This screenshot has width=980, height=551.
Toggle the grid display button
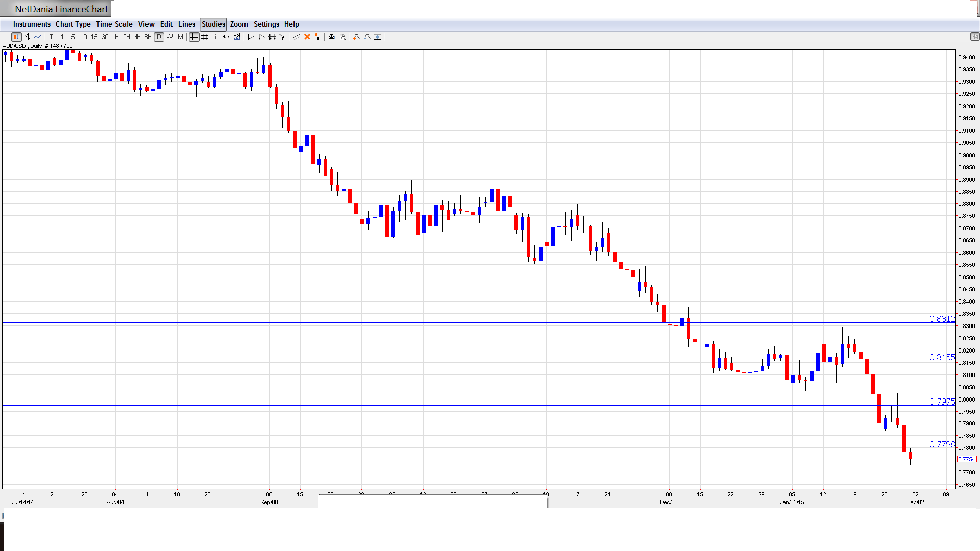tap(205, 37)
